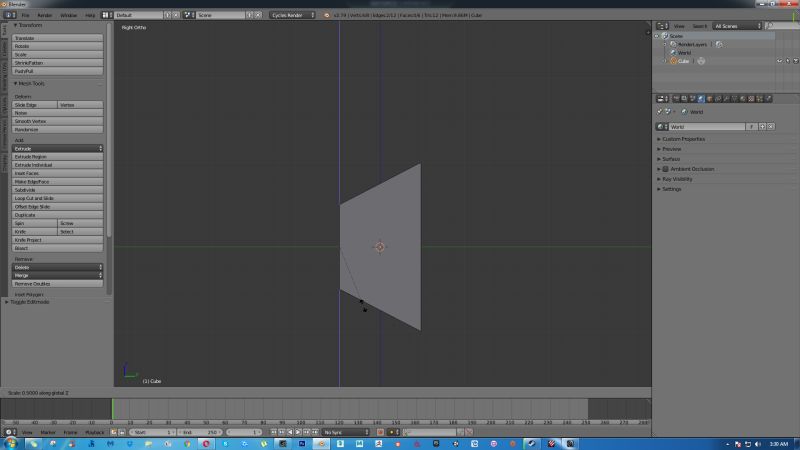Collapse the Mesh Tools panel

tap(29, 84)
